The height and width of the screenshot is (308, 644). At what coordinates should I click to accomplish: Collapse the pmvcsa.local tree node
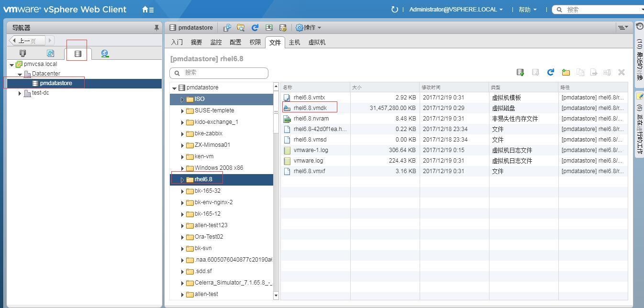[11, 65]
